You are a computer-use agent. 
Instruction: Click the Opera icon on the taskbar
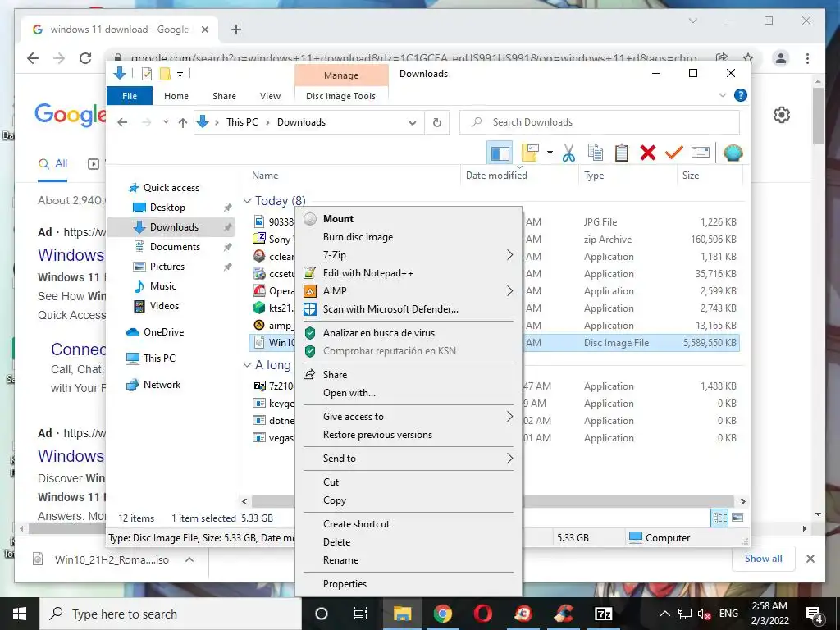tap(483, 614)
